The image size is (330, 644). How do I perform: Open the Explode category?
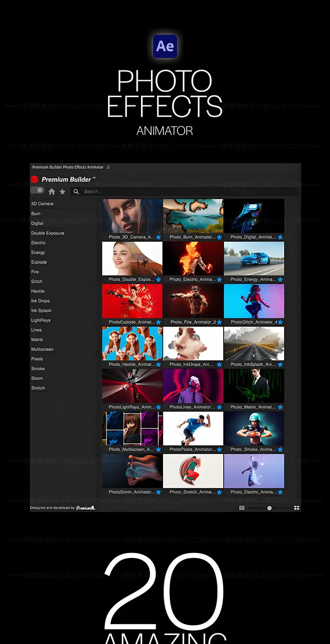pyautogui.click(x=39, y=262)
